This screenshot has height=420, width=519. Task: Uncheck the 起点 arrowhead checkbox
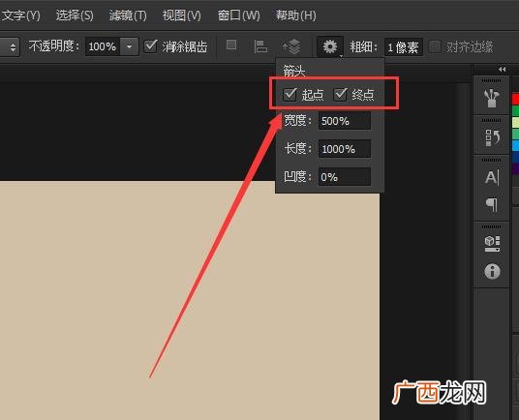(290, 95)
